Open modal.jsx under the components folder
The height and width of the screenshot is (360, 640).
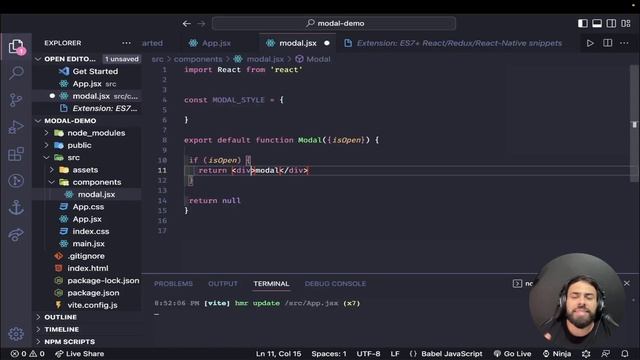(96, 195)
